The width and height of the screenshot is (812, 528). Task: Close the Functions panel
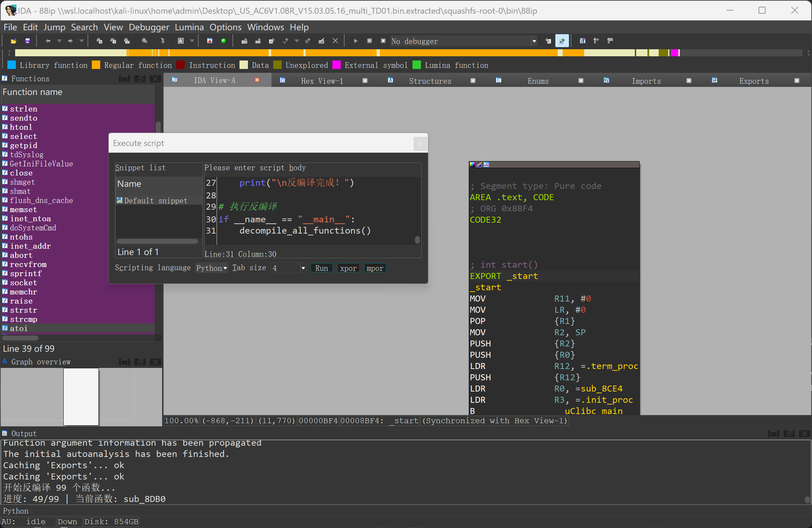pos(155,79)
